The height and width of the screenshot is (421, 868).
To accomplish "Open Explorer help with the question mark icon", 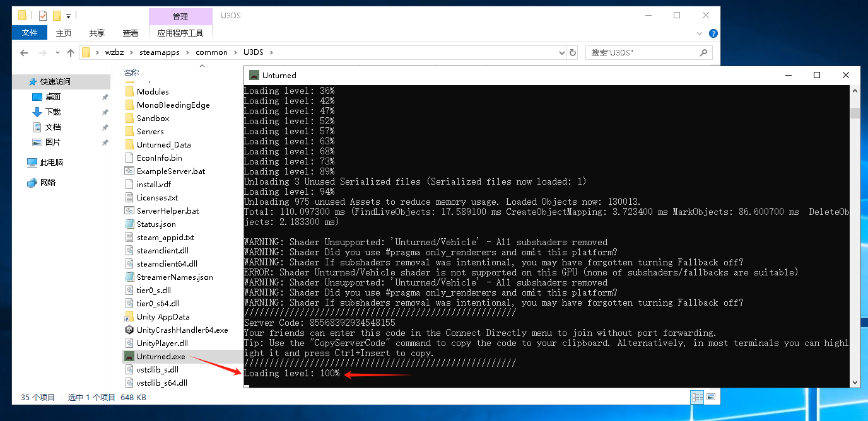I will point(713,33).
